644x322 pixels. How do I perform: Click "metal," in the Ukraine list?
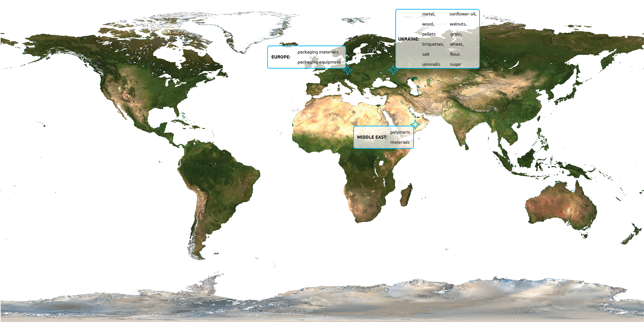tap(428, 14)
